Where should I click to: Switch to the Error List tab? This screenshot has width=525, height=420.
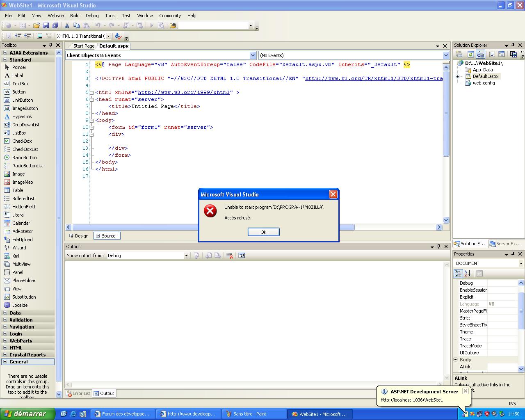(x=78, y=393)
